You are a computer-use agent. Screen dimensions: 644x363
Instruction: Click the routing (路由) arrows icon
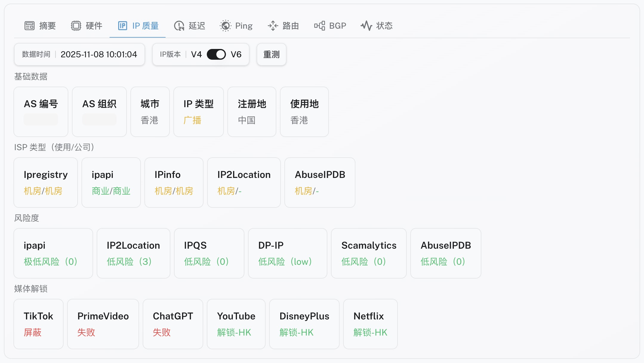click(x=273, y=26)
